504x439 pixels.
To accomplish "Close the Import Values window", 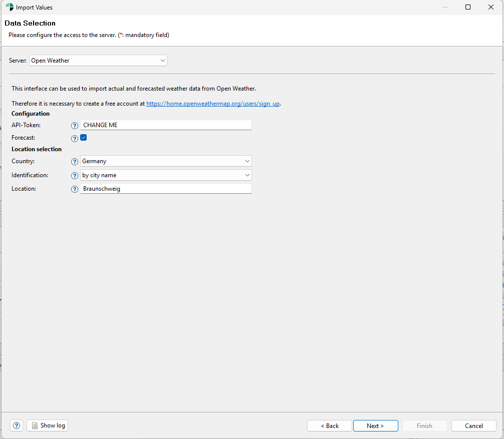I will pos(491,7).
